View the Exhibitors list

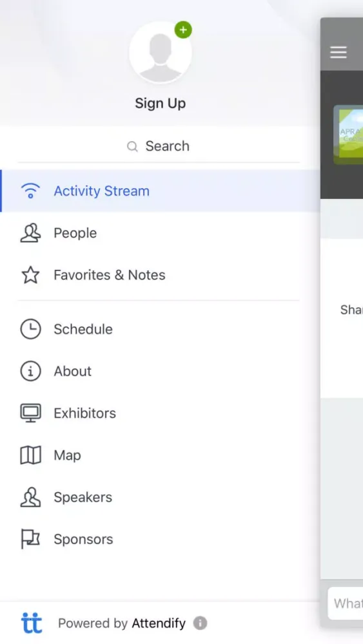(x=160, y=413)
